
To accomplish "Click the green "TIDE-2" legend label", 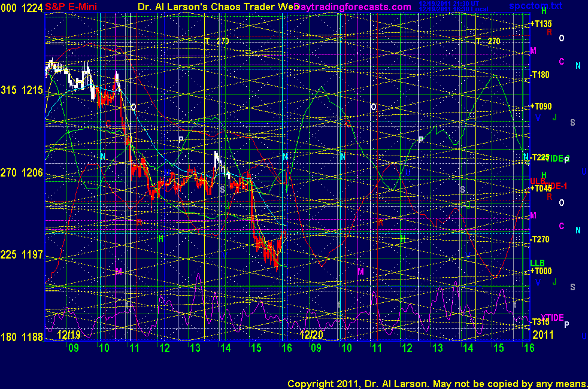I will pos(557,159).
